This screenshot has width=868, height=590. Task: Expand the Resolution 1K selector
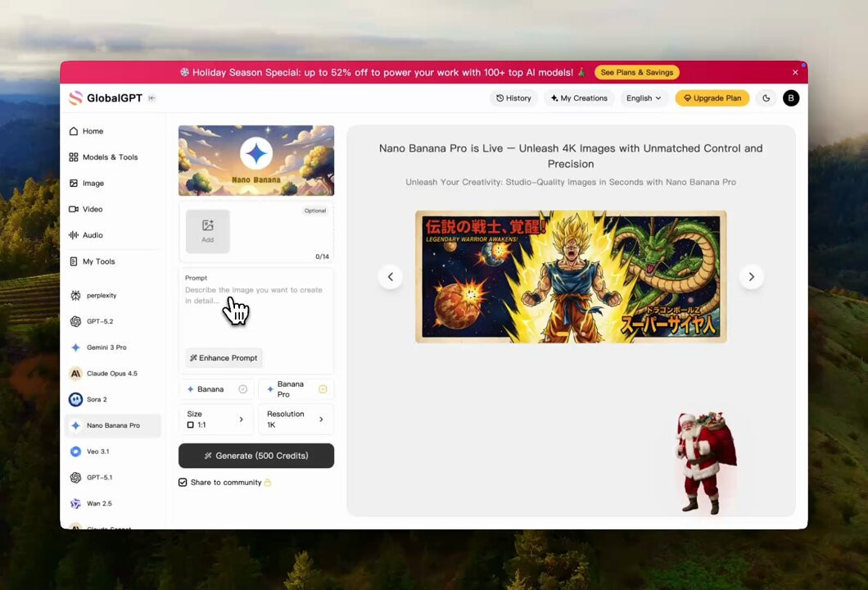pyautogui.click(x=296, y=420)
